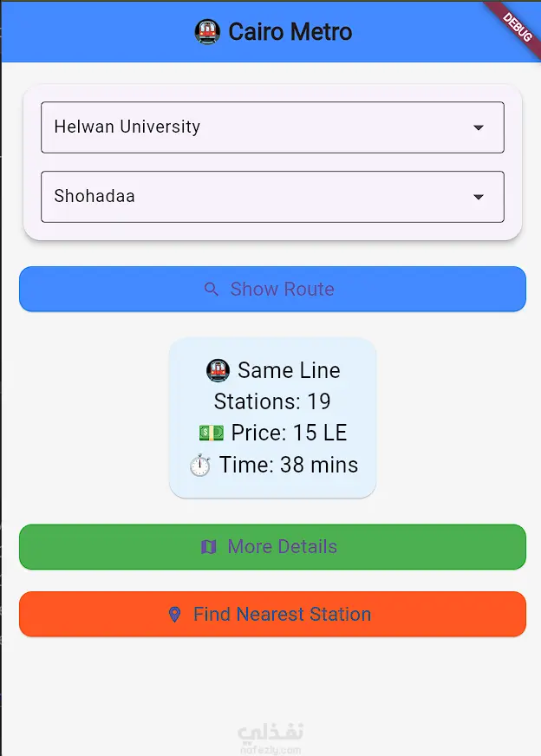Click the Cairo Metro logo in the header
The height and width of the screenshot is (756, 541).
click(x=207, y=32)
